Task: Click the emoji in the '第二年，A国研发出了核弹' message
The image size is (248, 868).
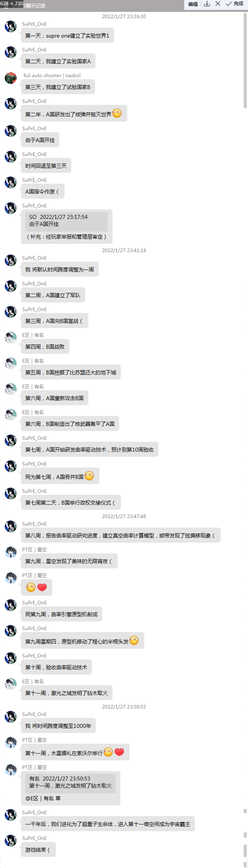Action: click(x=117, y=114)
